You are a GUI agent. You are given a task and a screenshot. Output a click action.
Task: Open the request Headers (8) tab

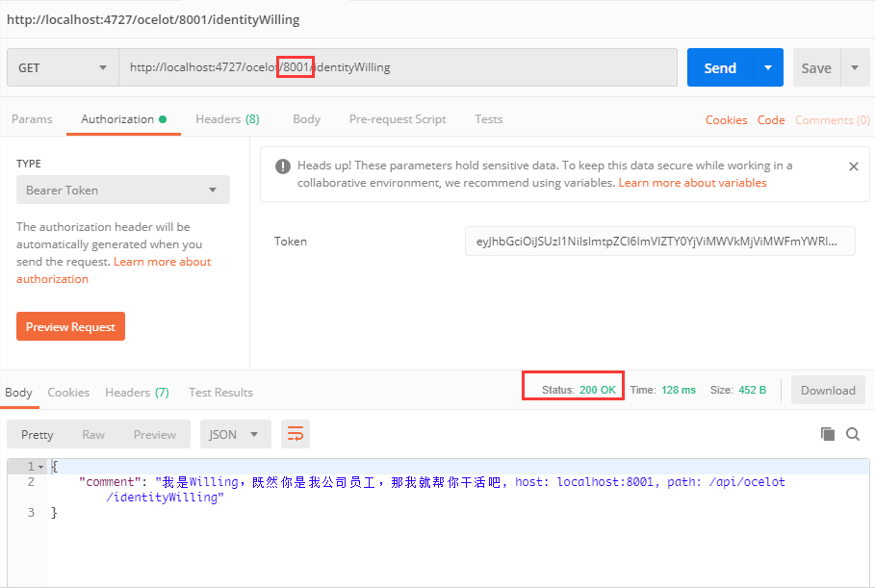coord(227,118)
